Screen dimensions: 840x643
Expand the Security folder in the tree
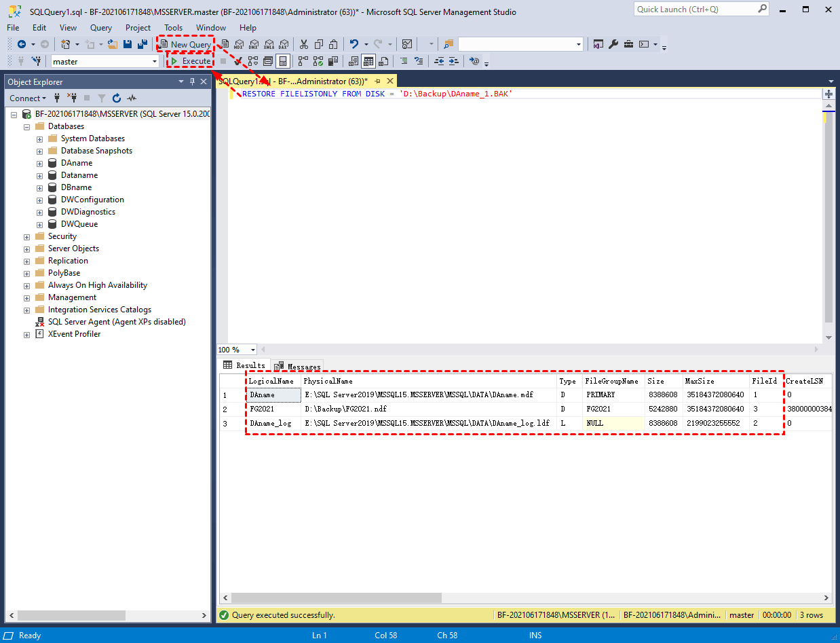coord(27,237)
